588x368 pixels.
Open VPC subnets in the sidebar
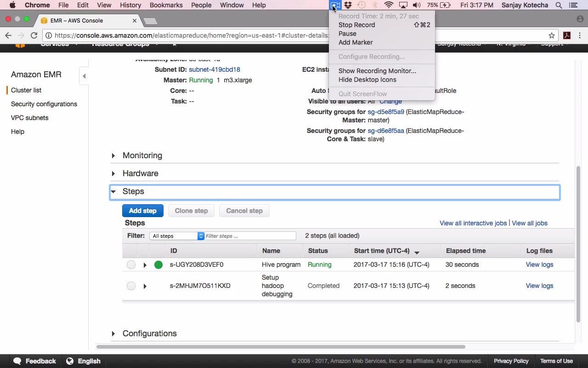[29, 118]
